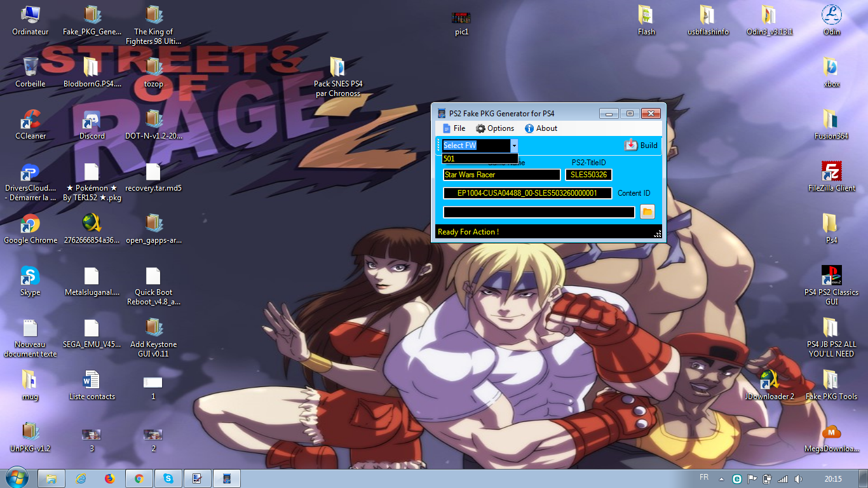Click the Discord desktop shortcut
Viewport: 868px width, 488px height.
pyautogui.click(x=92, y=119)
